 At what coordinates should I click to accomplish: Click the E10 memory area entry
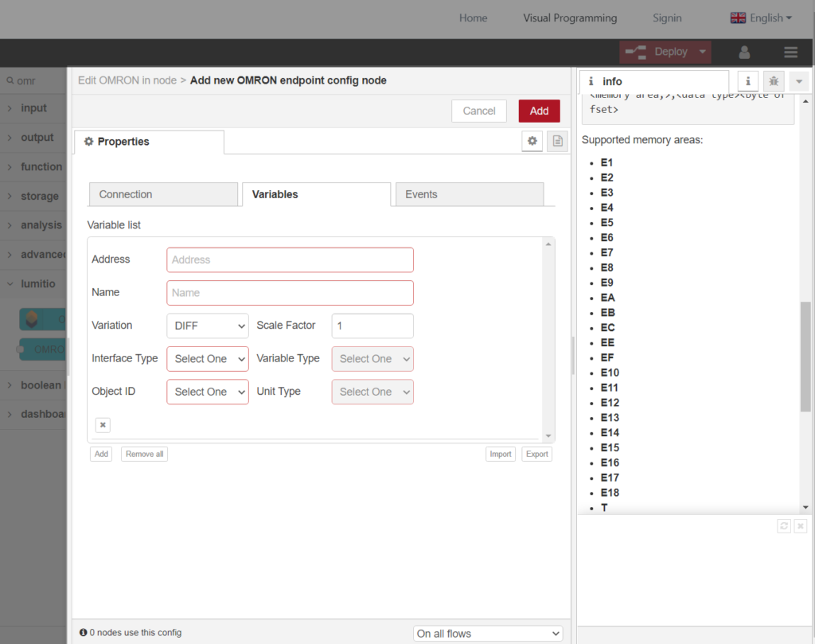[x=610, y=373]
